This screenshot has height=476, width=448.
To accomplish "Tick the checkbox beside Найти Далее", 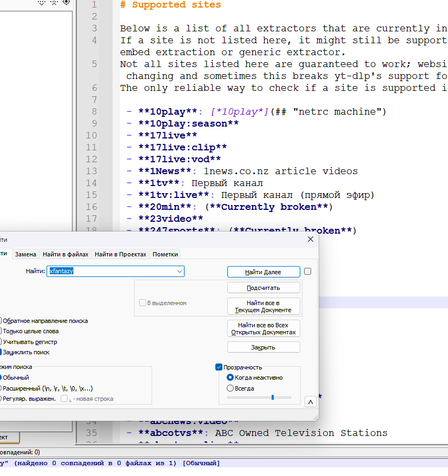I will (x=308, y=272).
